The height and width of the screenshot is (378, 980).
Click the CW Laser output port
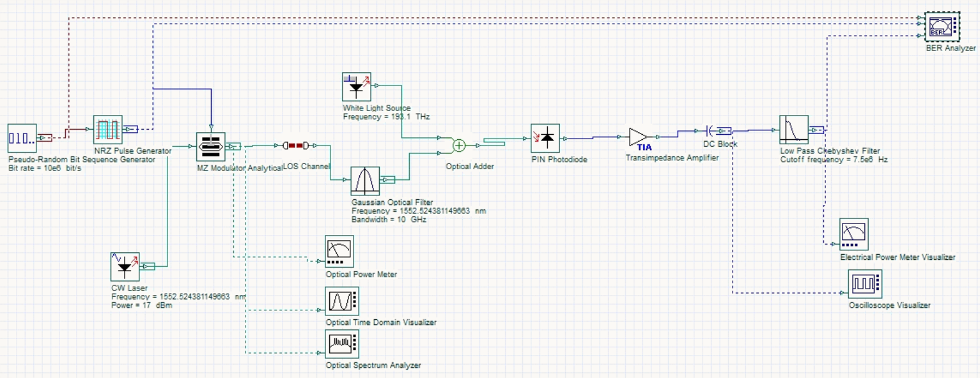pyautogui.click(x=148, y=266)
